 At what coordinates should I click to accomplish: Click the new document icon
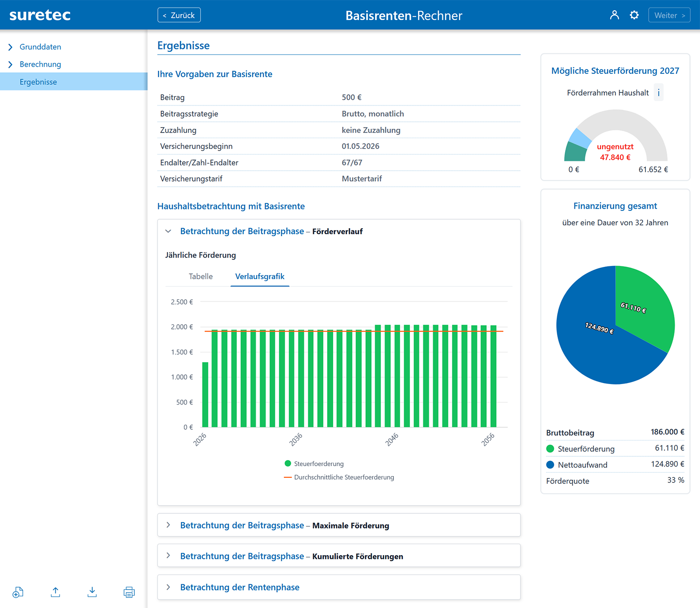click(18, 592)
